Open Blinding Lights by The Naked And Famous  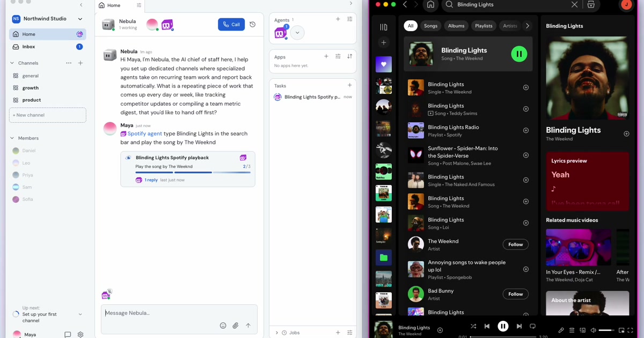469,180
